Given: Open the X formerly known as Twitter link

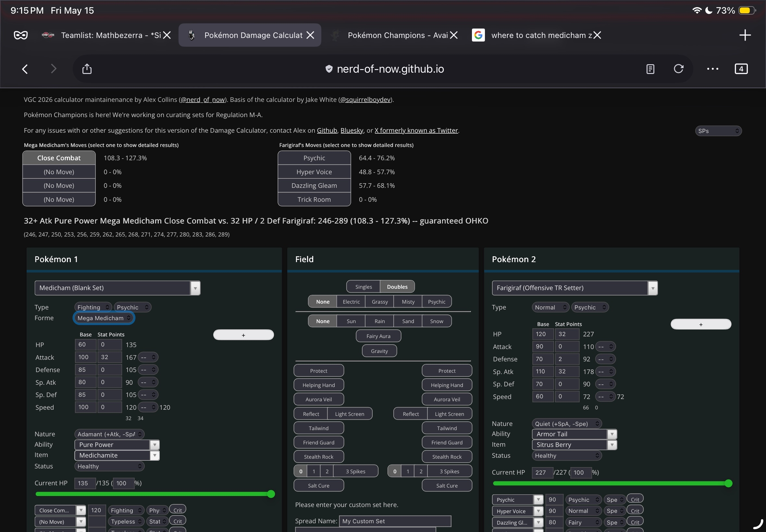Looking at the screenshot, I should pyautogui.click(x=416, y=130).
